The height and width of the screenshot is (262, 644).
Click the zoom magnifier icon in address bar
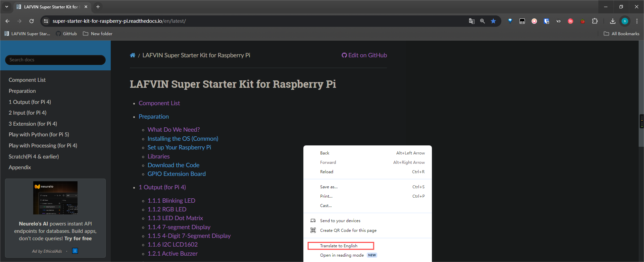pyautogui.click(x=482, y=21)
